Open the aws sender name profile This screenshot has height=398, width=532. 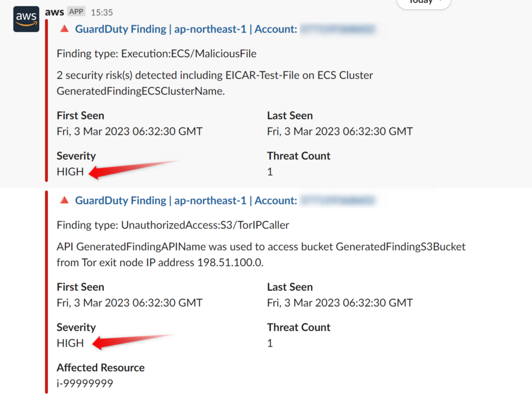pos(54,12)
